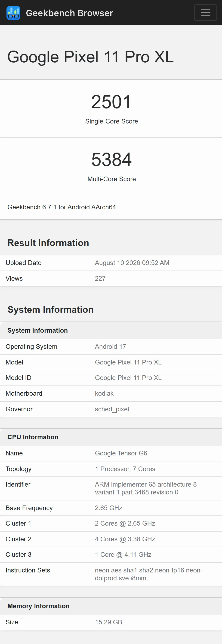Select the 1 Core @ 4.11 GHz value

point(123,555)
